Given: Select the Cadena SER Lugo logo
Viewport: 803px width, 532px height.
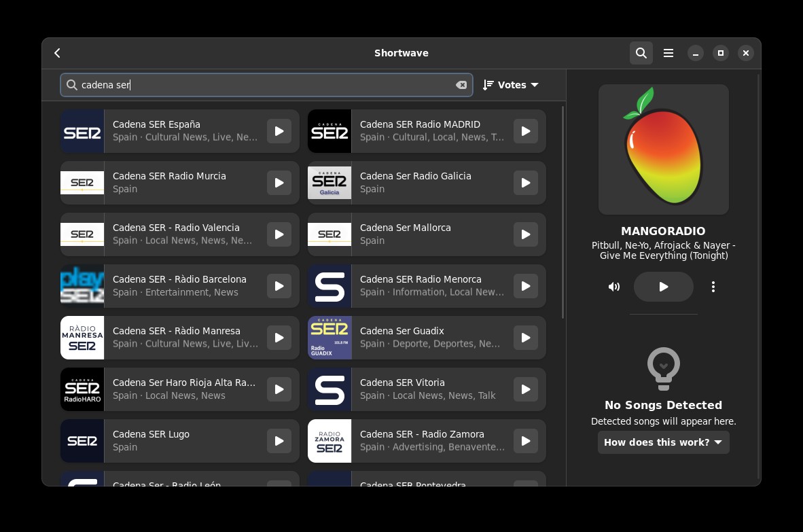Looking at the screenshot, I should click(x=82, y=442).
